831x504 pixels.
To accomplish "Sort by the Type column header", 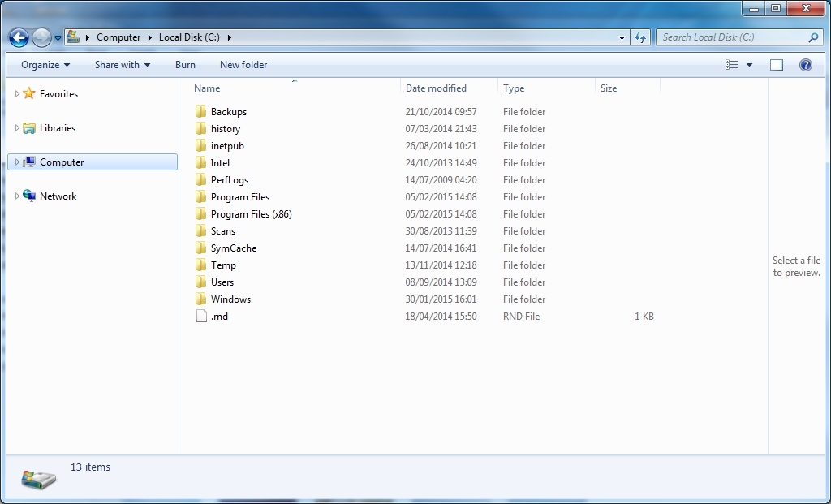I will (514, 88).
